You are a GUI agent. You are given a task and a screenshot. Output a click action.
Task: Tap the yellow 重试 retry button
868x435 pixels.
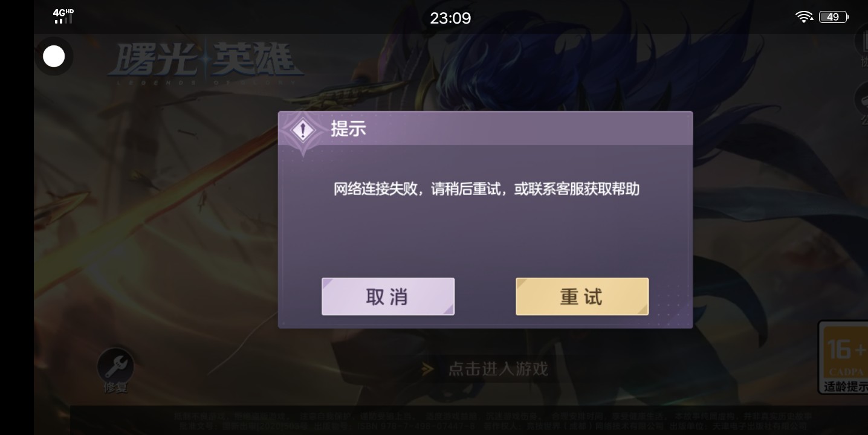581,296
